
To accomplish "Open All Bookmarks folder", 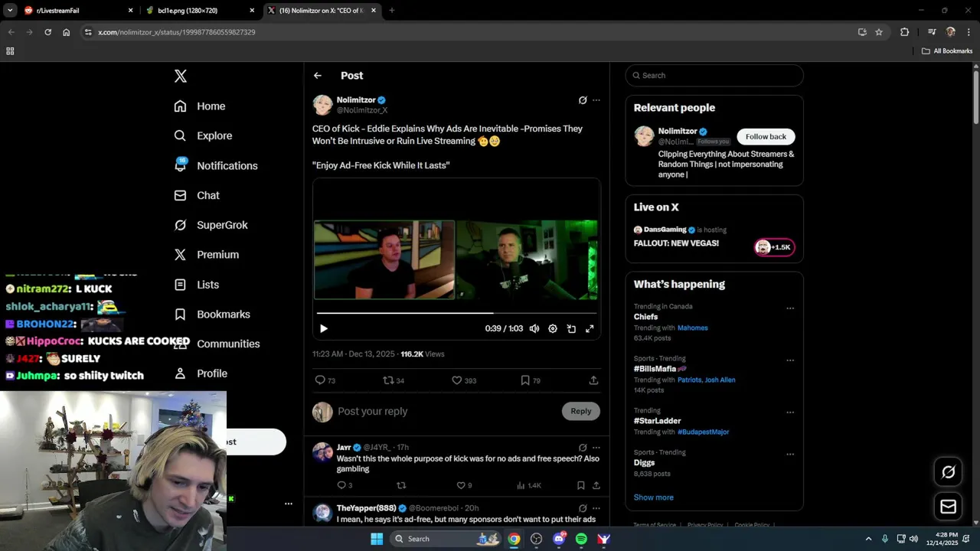I will coord(947,51).
